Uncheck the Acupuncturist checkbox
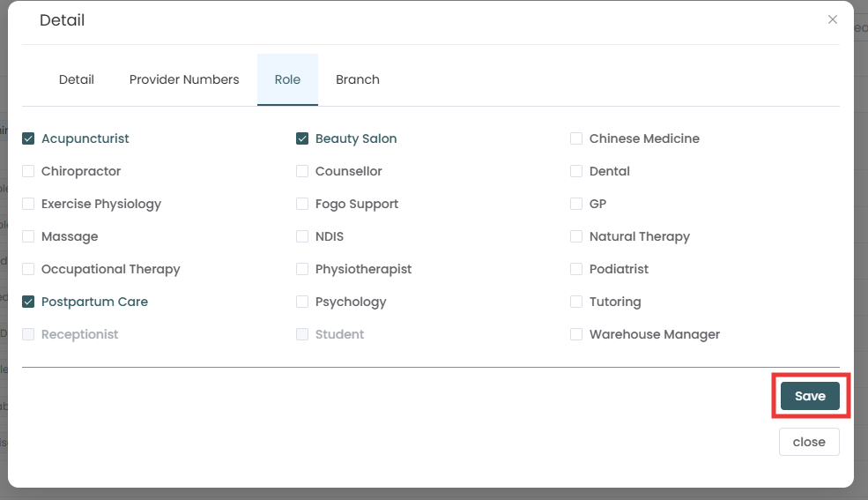This screenshot has height=500, width=868. point(28,138)
